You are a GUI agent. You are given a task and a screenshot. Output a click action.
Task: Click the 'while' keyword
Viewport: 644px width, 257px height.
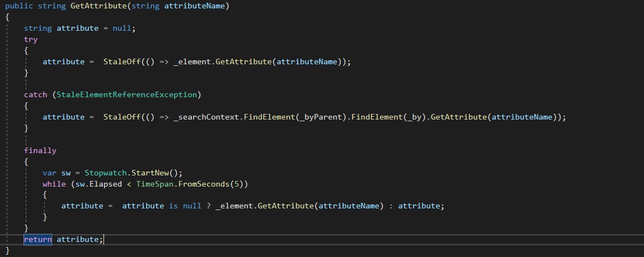click(x=54, y=184)
